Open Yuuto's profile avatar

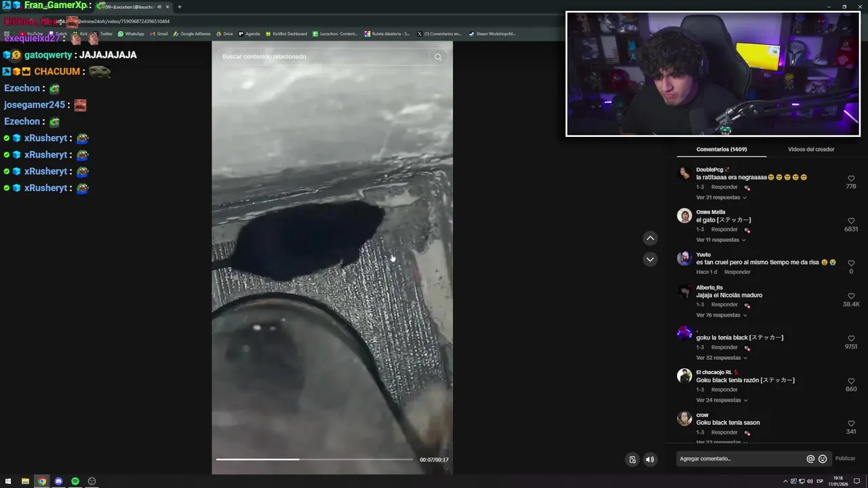pyautogui.click(x=684, y=258)
